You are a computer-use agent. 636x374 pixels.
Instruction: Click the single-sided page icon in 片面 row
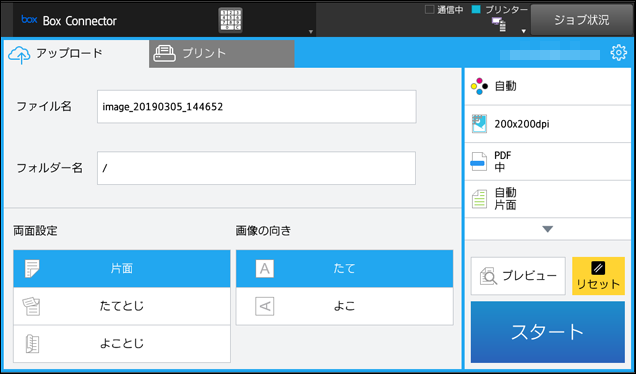click(32, 269)
